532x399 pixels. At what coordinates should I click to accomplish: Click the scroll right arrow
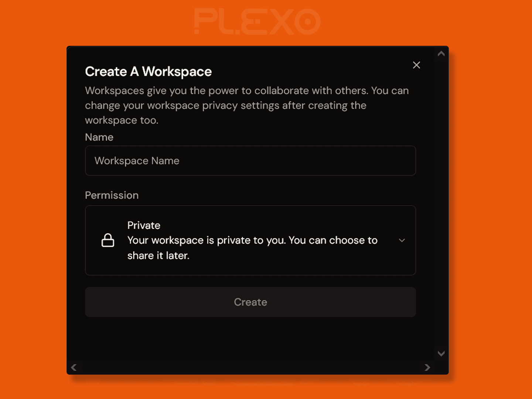[427, 367]
